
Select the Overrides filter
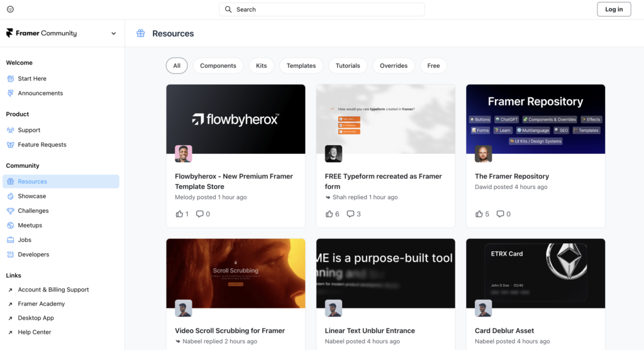pyautogui.click(x=394, y=65)
